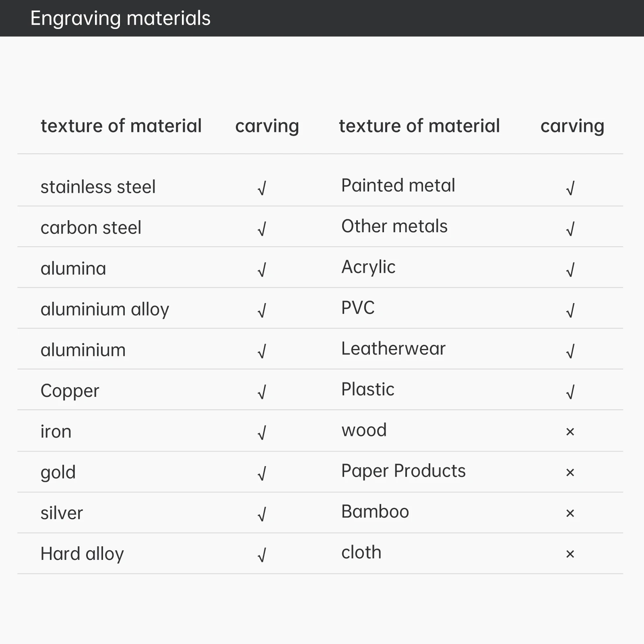Click the checkmark next to Leatherwear
The image size is (644, 644).
(570, 351)
